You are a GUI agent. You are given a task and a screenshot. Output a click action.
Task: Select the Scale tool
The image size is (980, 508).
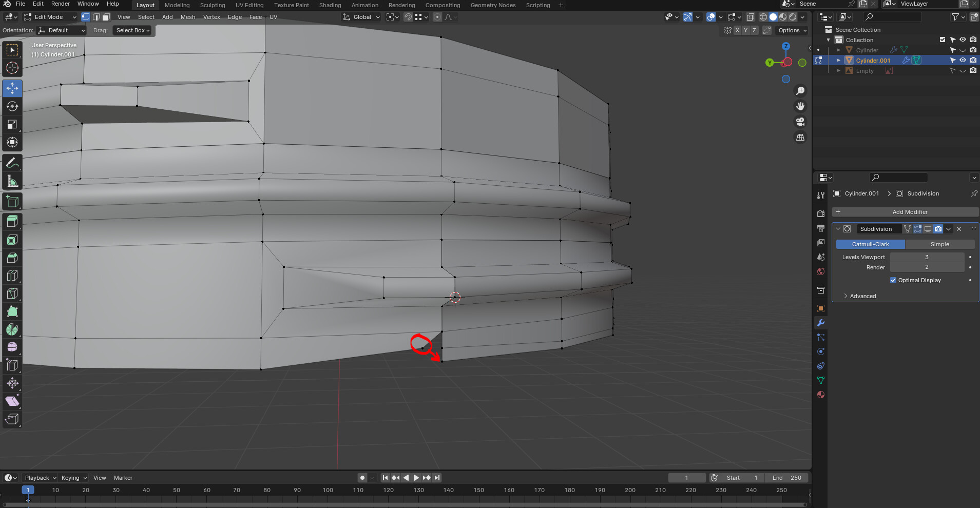(x=12, y=124)
